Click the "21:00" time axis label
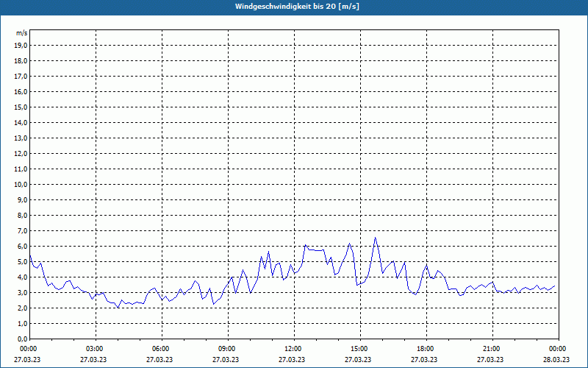 [x=492, y=349]
